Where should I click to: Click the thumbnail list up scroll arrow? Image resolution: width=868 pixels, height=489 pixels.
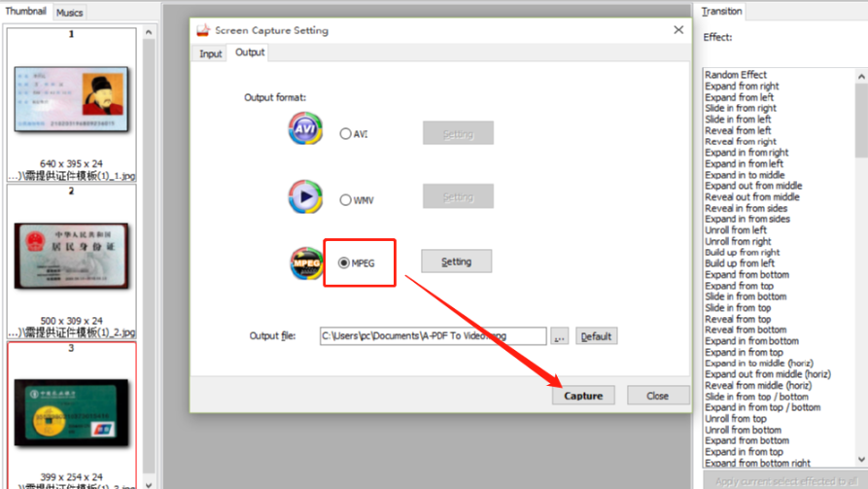tap(149, 33)
